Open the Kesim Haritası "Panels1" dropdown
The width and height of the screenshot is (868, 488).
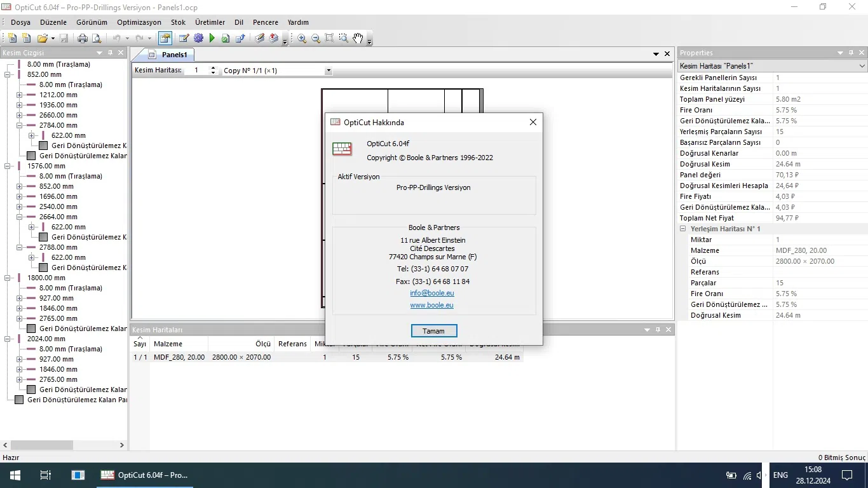[862, 66]
